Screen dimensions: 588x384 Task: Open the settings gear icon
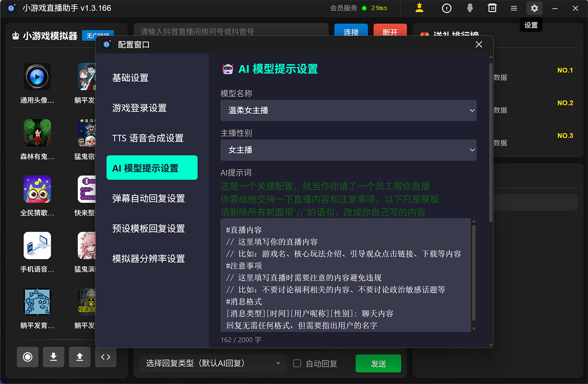534,8
